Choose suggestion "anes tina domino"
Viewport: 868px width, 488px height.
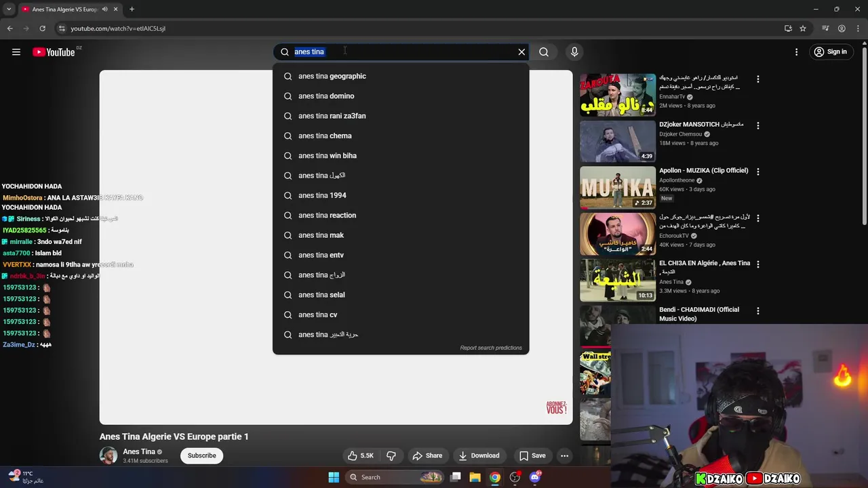pos(401,96)
